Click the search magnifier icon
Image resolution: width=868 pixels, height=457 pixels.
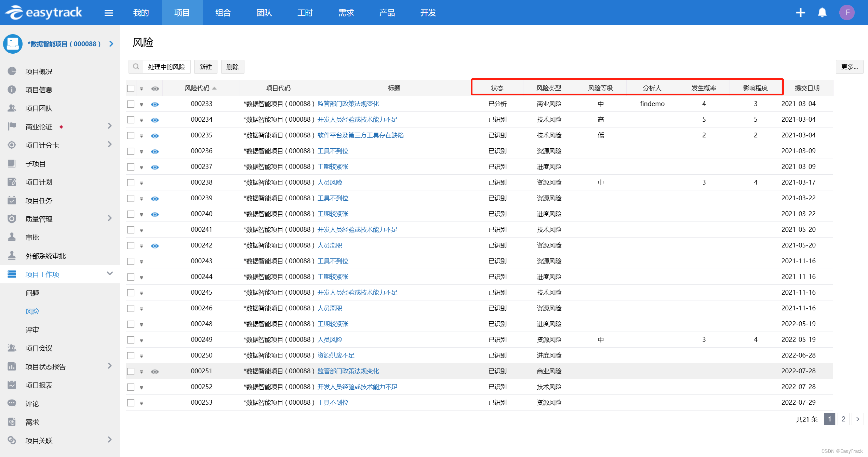click(136, 67)
